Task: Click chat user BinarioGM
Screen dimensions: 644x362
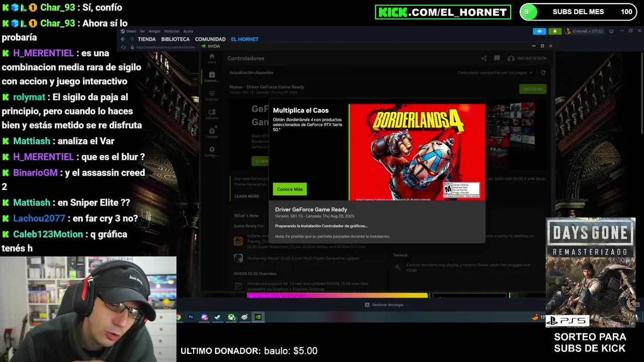Action: (35, 172)
